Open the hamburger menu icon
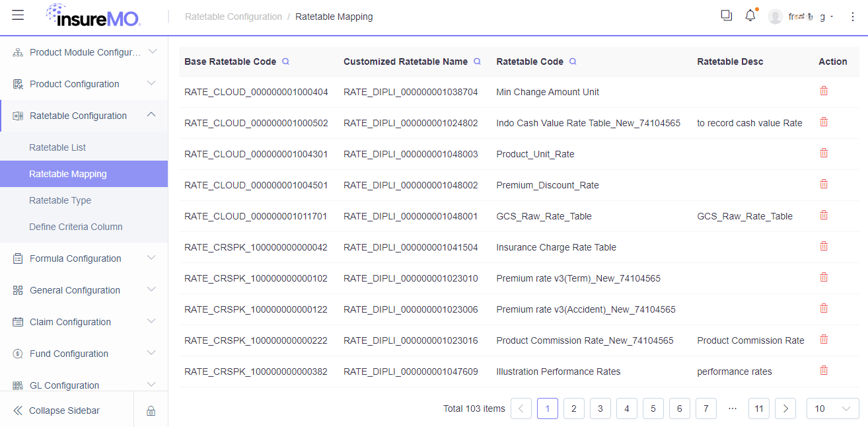This screenshot has width=868, height=427. pos(18,15)
